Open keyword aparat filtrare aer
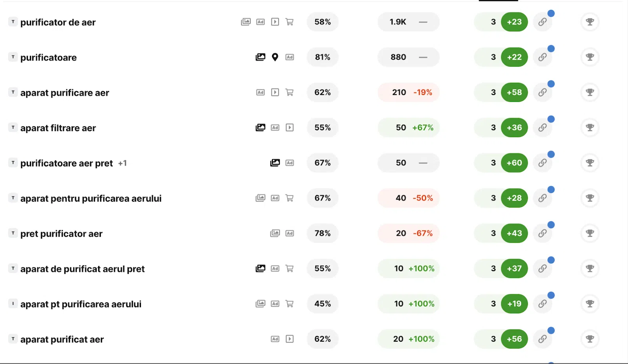 point(58,128)
